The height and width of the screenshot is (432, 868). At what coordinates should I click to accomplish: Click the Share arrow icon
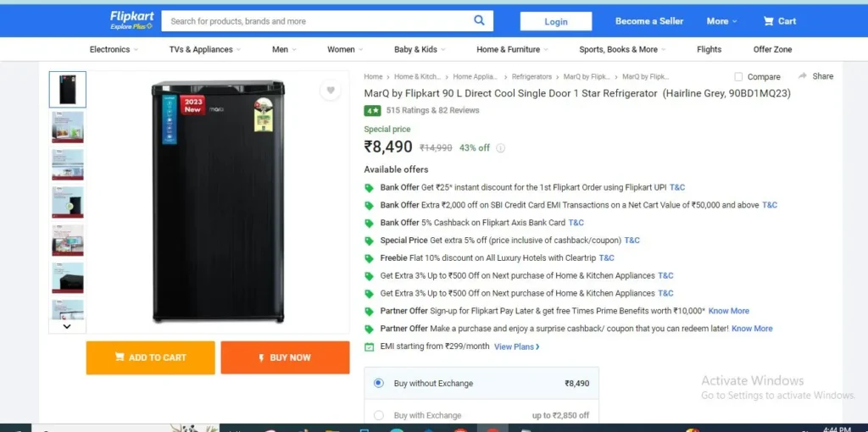(x=803, y=75)
